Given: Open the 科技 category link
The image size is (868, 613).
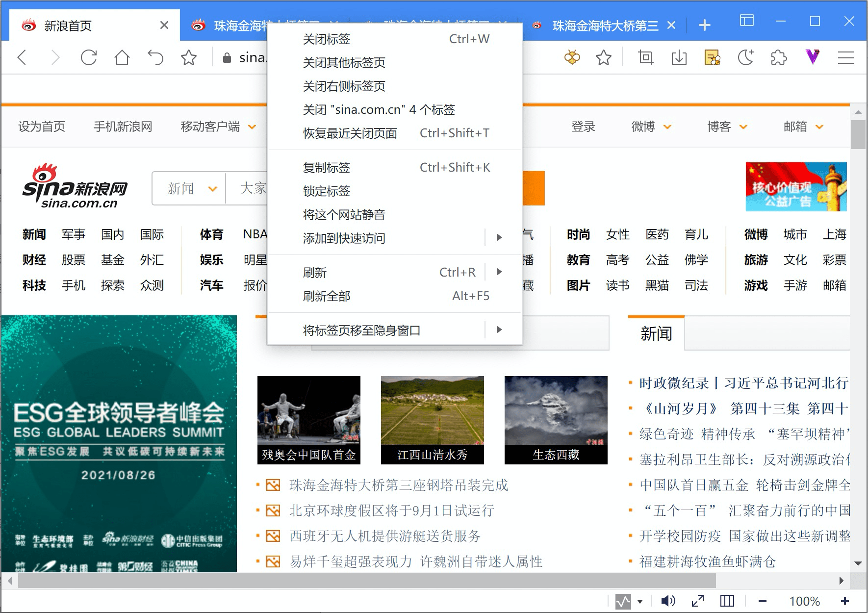Looking at the screenshot, I should click(x=34, y=285).
